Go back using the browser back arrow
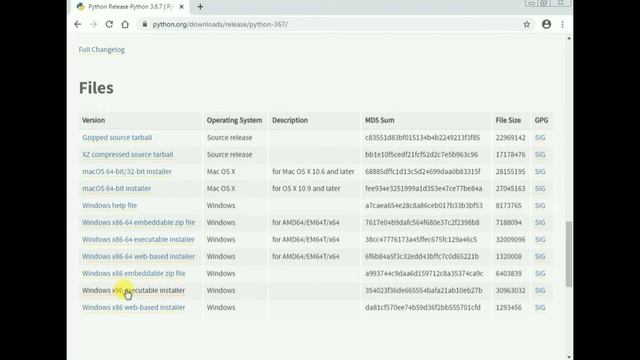Viewport: 640px width, 360px height. 78,24
